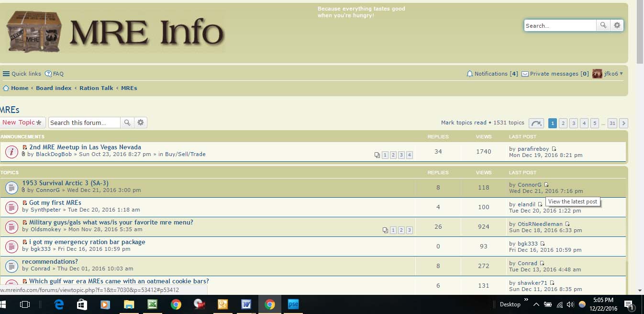The image size is (644, 314).
Task: Click the header search magnifier icon
Action: click(x=603, y=25)
